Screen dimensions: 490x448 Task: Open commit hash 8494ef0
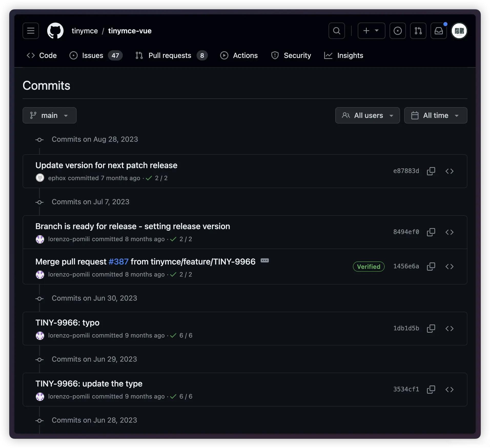406,232
